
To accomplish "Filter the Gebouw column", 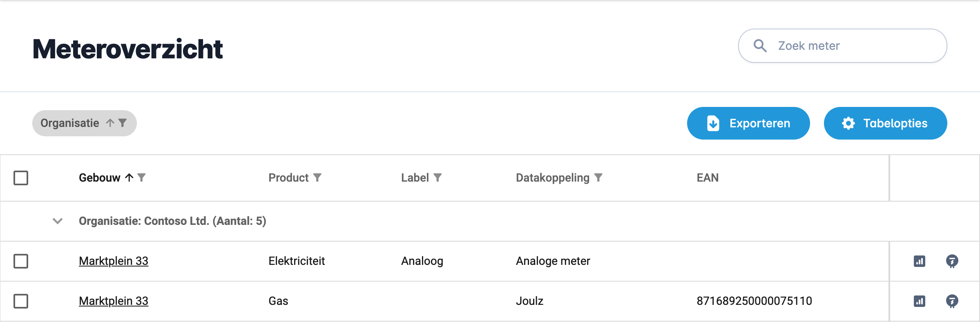I will pyautogui.click(x=142, y=178).
